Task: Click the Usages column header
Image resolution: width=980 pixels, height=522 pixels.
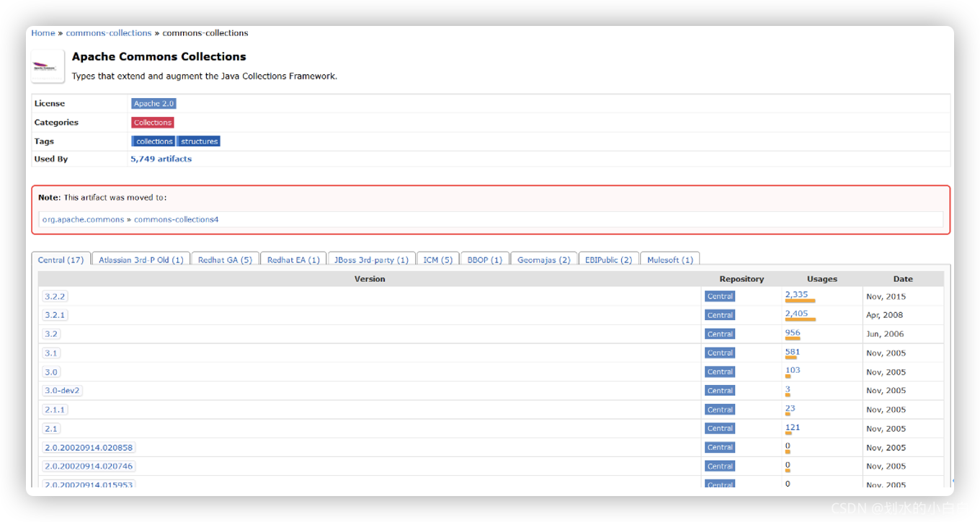Action: click(x=822, y=279)
